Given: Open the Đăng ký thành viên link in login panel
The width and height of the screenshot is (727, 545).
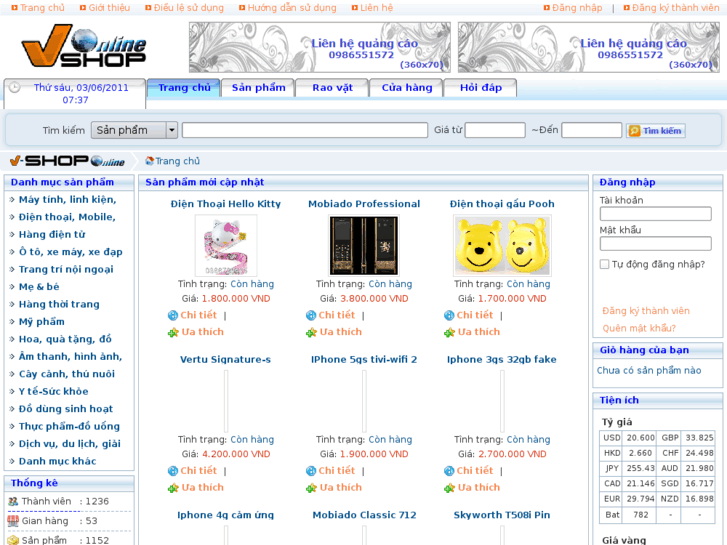Looking at the screenshot, I should (646, 311).
